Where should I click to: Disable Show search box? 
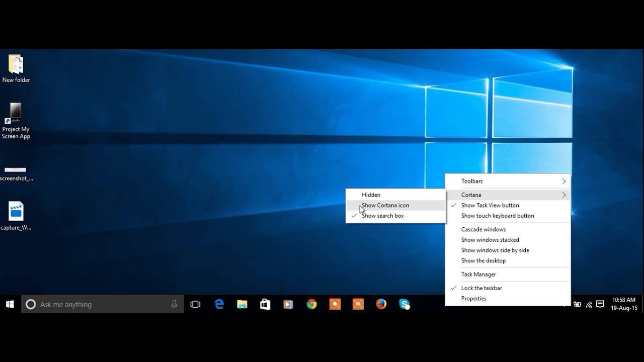pyautogui.click(x=383, y=215)
